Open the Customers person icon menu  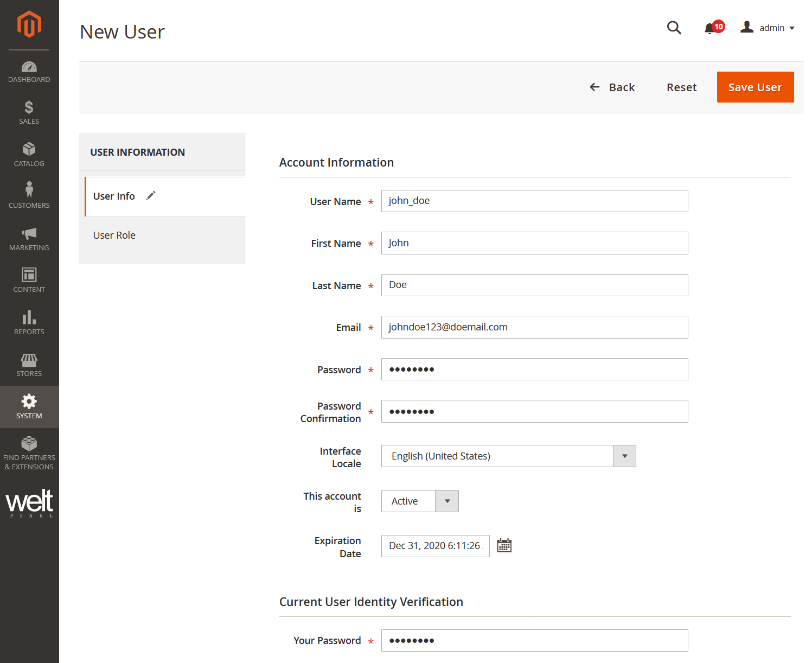(29, 189)
